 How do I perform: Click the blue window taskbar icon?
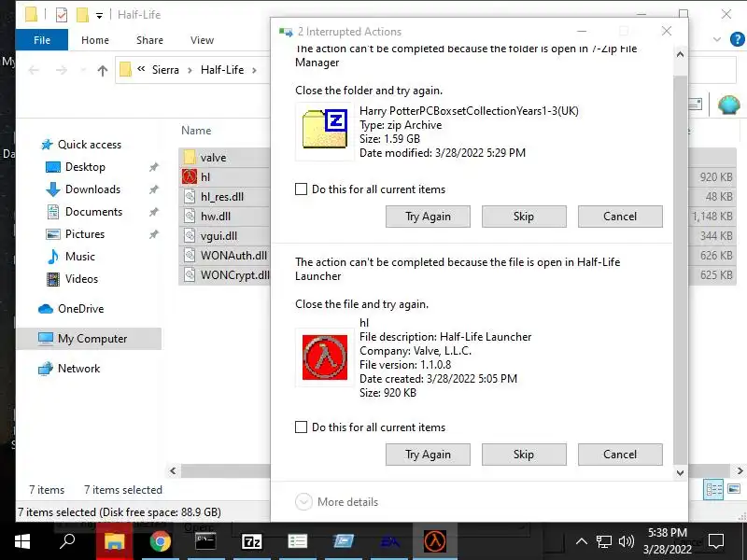click(x=344, y=541)
